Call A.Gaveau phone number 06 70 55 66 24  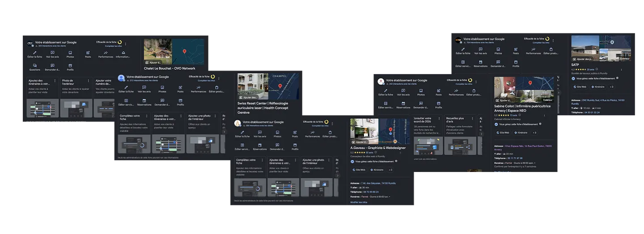pyautogui.click(x=370, y=192)
